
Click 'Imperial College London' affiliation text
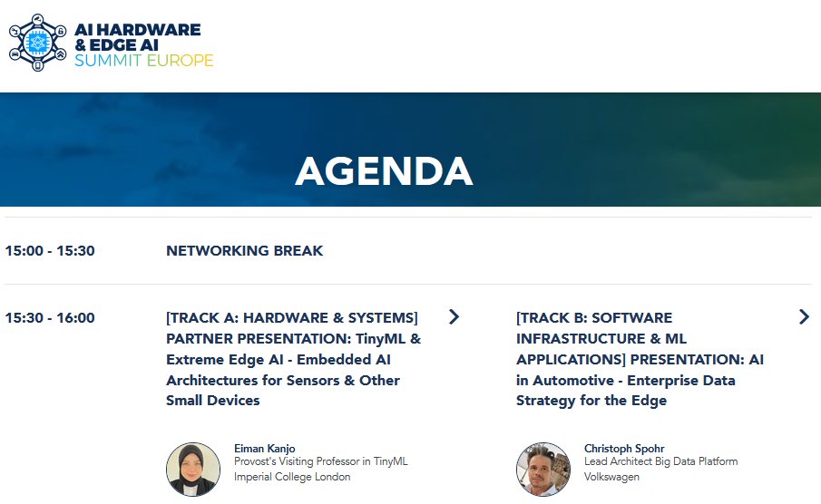coord(292,477)
